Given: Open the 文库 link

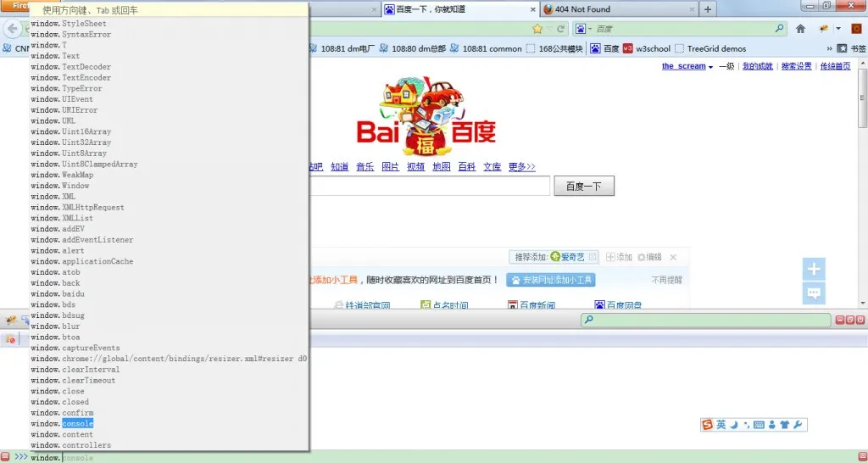Looking at the screenshot, I should 492,167.
